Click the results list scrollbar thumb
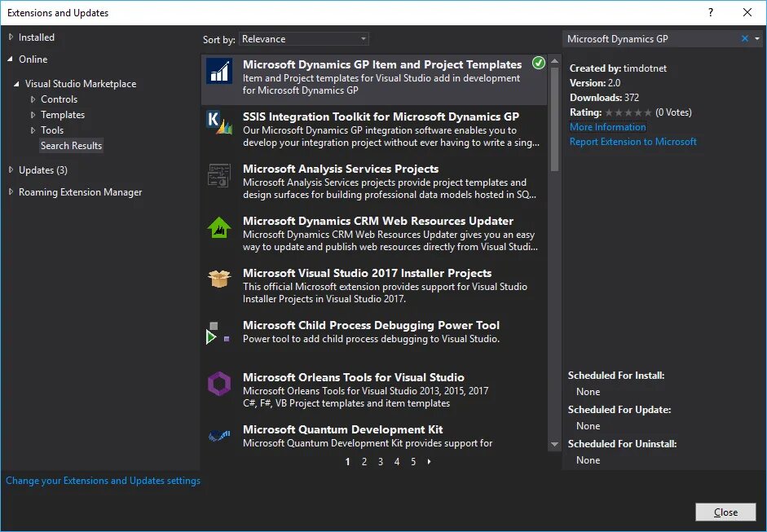The image size is (767, 532). pos(554,119)
